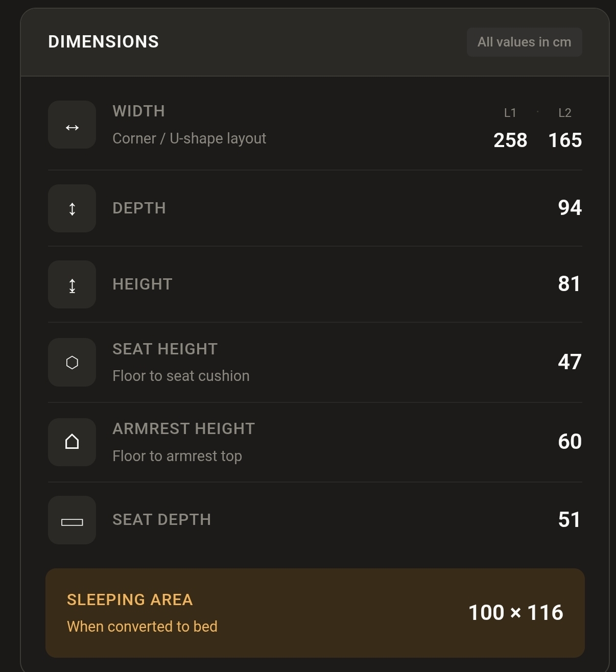This screenshot has width=616, height=672.
Task: Click the Dimensions panel title
Action: tap(104, 42)
